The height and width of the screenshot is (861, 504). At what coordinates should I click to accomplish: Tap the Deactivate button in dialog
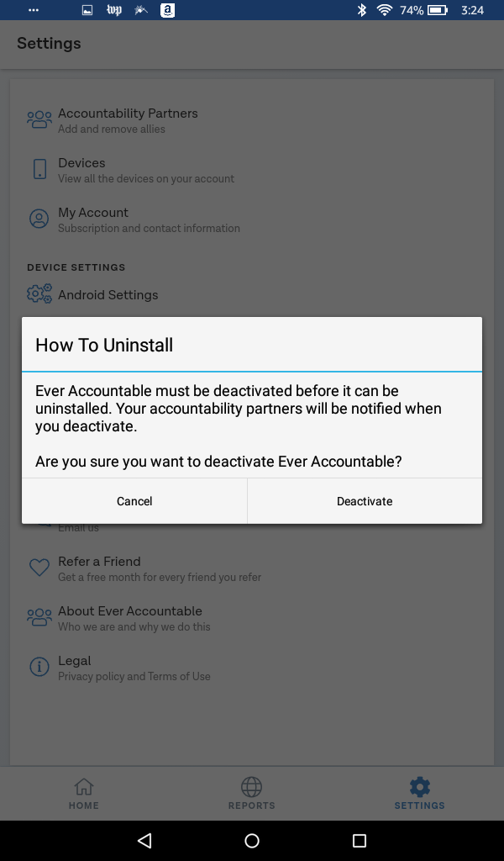365,501
